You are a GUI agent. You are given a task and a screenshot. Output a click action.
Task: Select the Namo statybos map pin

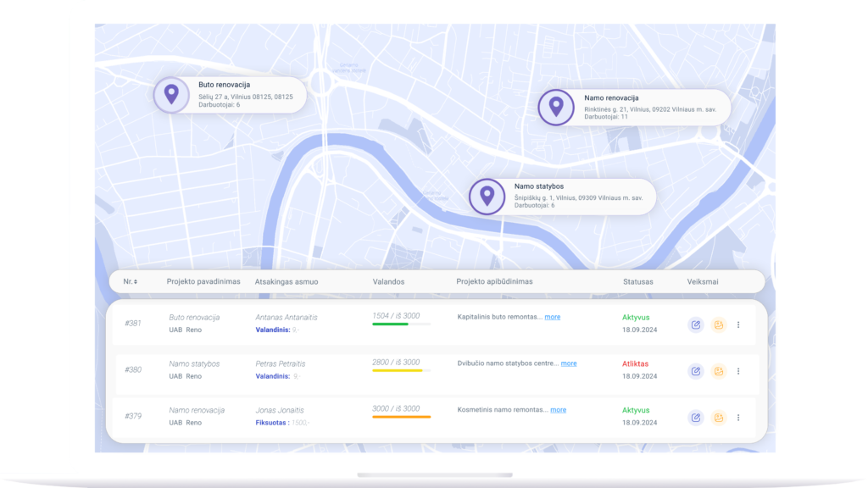point(487,196)
